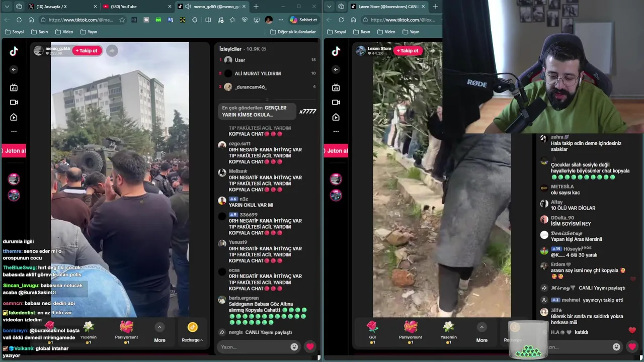644x362 pixels.
Task: Open Diğer sık kullanılanlar bookmarks folder
Action: [x=293, y=32]
